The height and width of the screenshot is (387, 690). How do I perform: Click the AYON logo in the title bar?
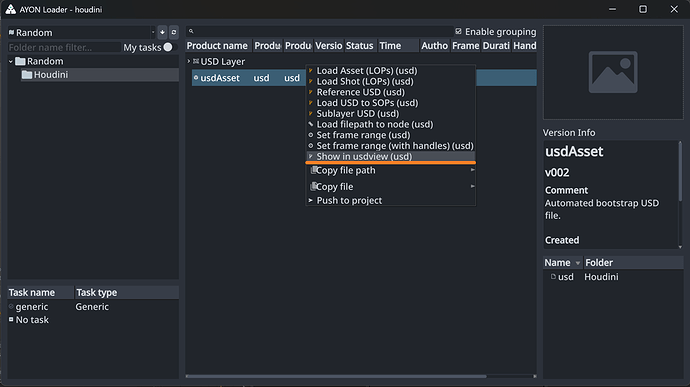(x=10, y=9)
